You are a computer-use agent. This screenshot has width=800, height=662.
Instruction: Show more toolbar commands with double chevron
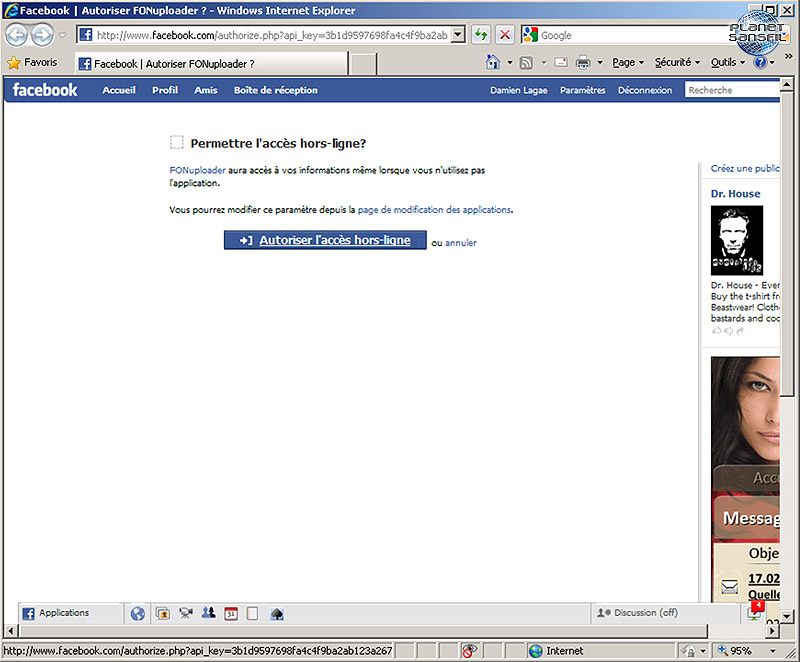click(789, 56)
